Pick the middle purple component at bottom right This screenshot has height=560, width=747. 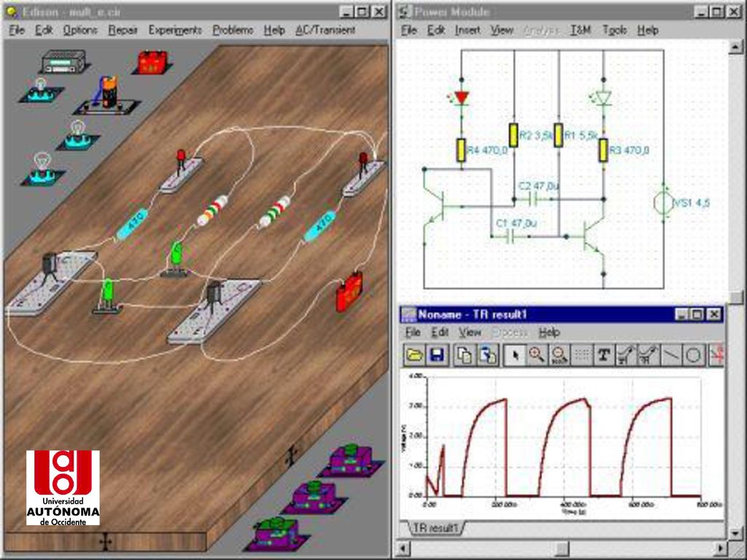[314, 497]
